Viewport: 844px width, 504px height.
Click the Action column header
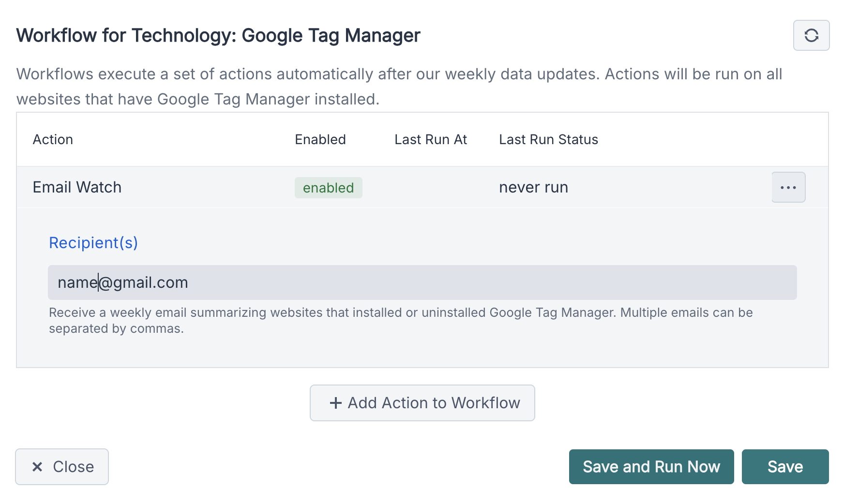(x=53, y=139)
